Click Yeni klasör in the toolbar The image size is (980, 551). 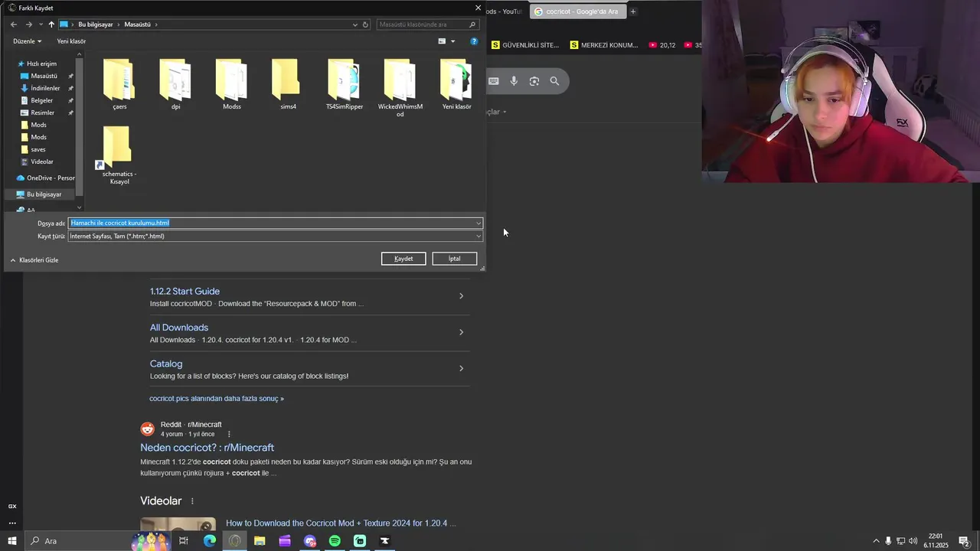(71, 41)
